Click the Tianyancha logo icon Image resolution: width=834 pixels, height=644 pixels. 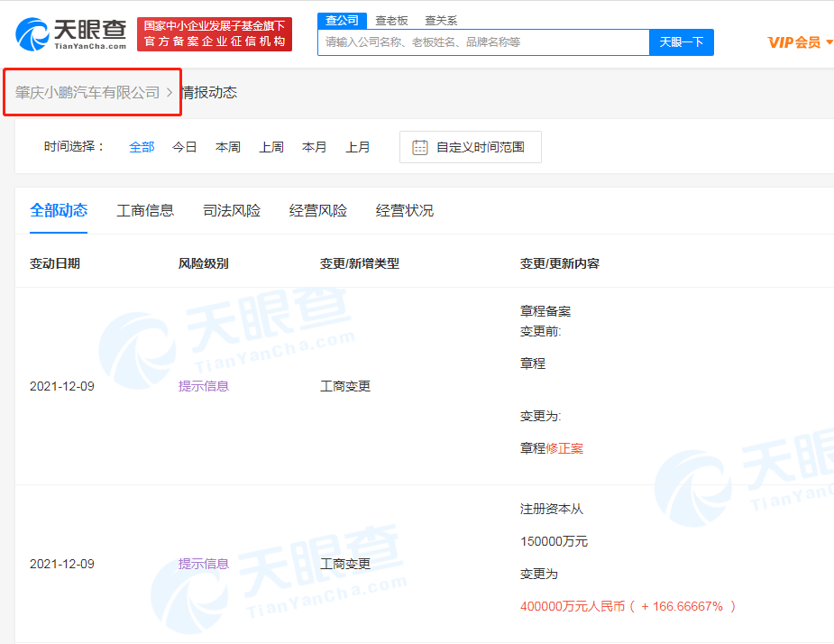32,33
